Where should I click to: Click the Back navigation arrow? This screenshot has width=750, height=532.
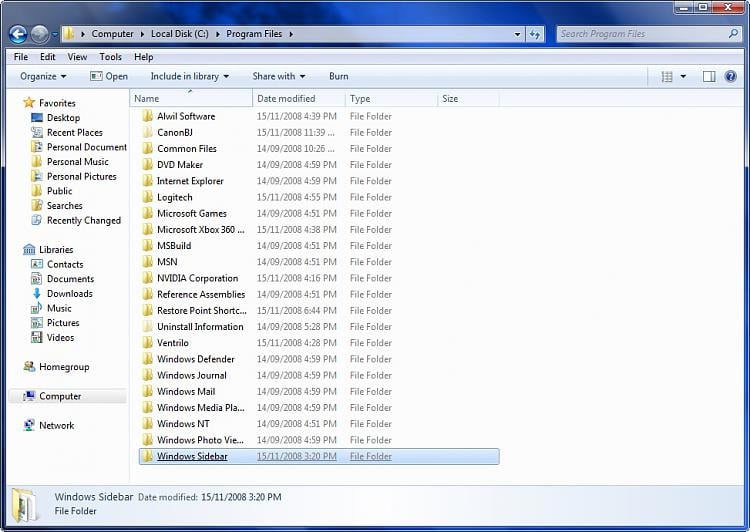[x=18, y=34]
